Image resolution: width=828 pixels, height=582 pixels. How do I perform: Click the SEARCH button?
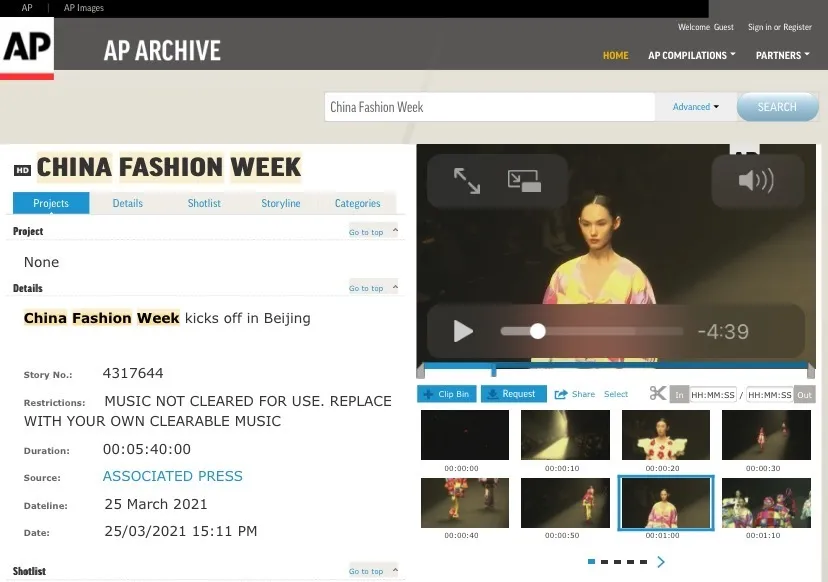pyautogui.click(x=777, y=107)
